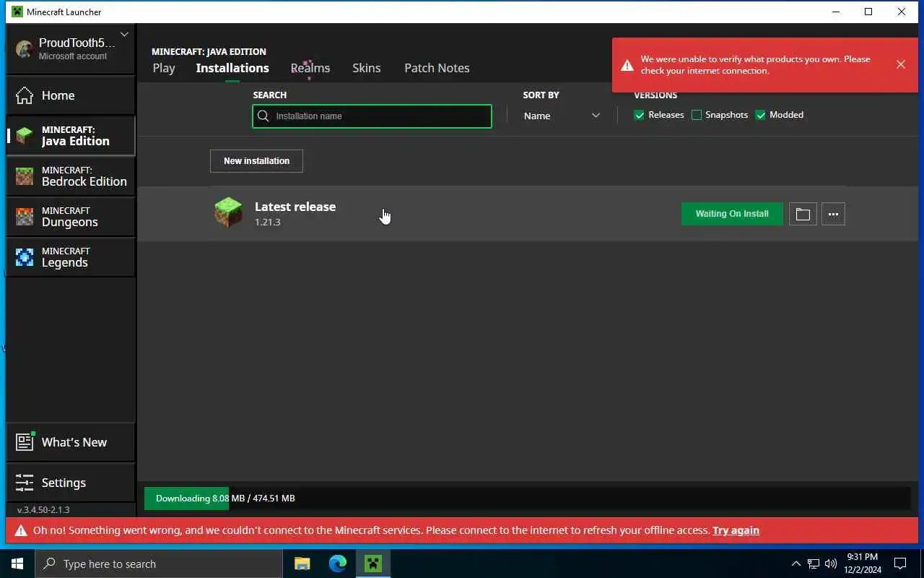Open the Sort By Name dropdown

pos(562,116)
